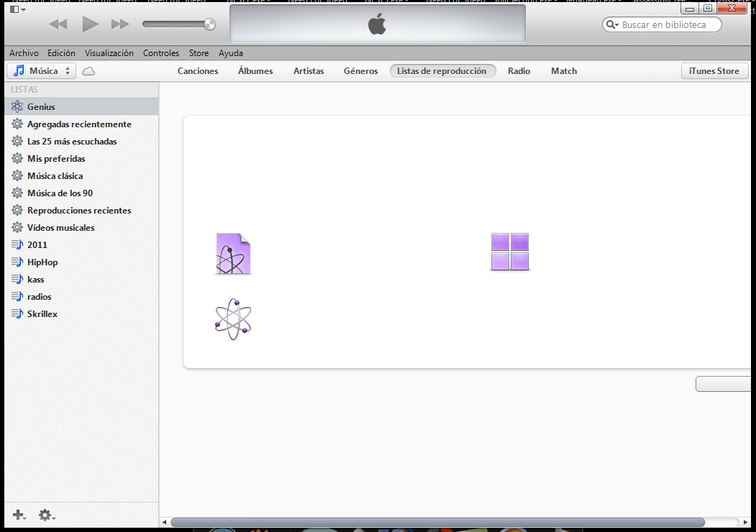Image resolution: width=756 pixels, height=532 pixels.
Task: Click the large Genius atom icon
Action: pos(233,319)
